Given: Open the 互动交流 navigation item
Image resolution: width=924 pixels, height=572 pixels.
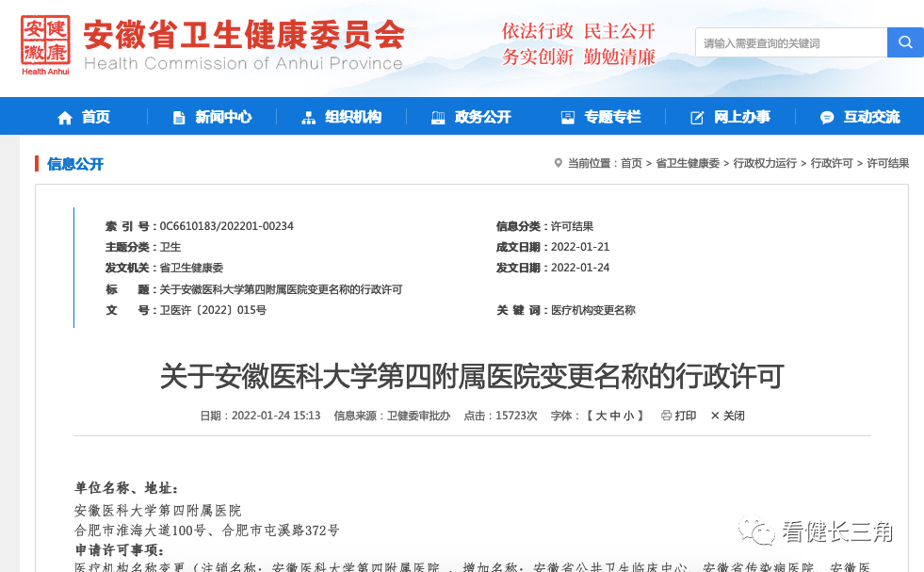Looking at the screenshot, I should coord(871,117).
